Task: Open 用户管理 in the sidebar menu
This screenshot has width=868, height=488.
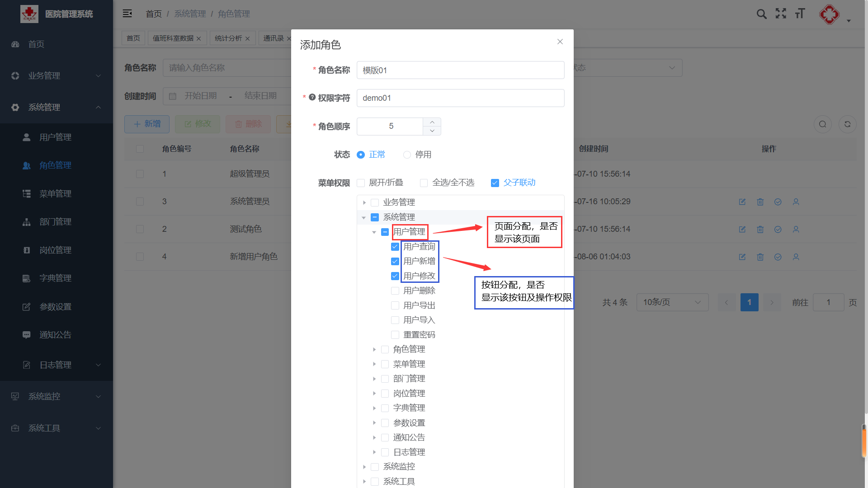Action: point(55,137)
